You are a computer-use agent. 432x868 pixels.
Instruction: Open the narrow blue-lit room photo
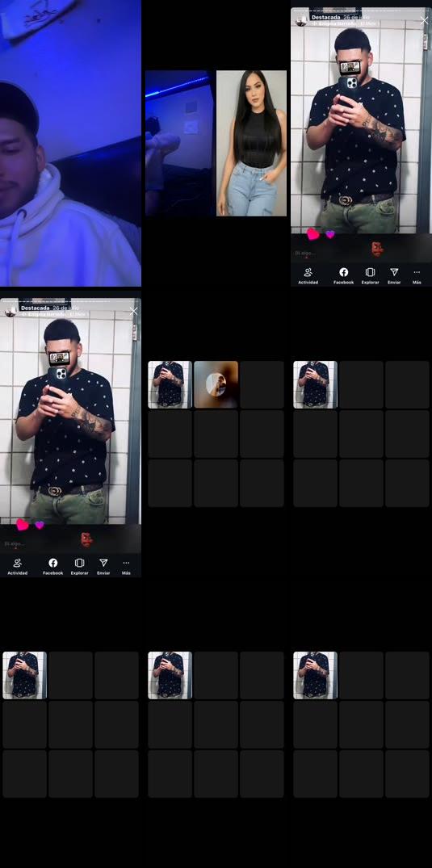(178, 143)
